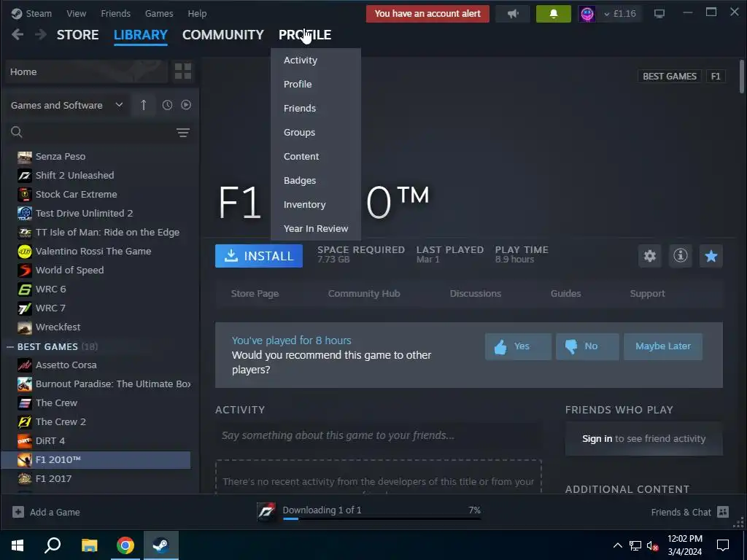This screenshot has height=560, width=747.
Task: Open Windows Start menu
Action: 18,545
